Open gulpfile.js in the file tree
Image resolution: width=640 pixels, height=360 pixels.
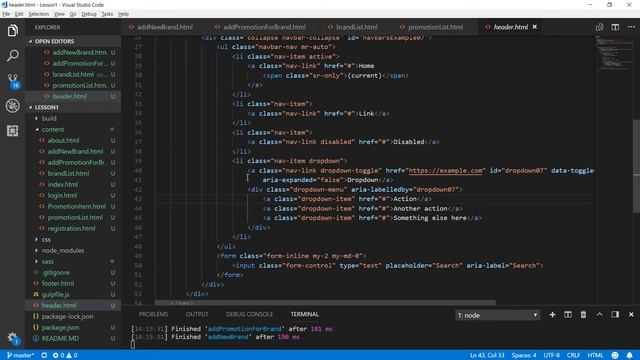pyautogui.click(x=73, y=294)
